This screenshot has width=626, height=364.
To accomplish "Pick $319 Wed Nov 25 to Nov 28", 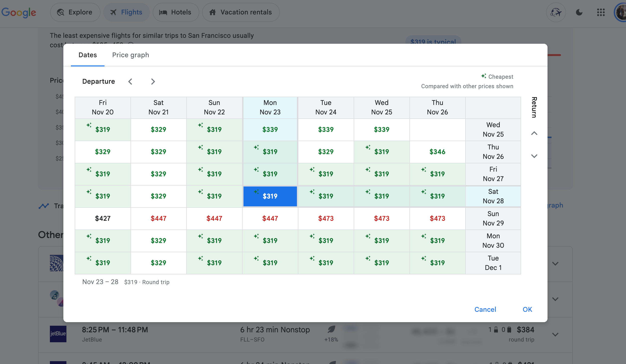I will 382,196.
